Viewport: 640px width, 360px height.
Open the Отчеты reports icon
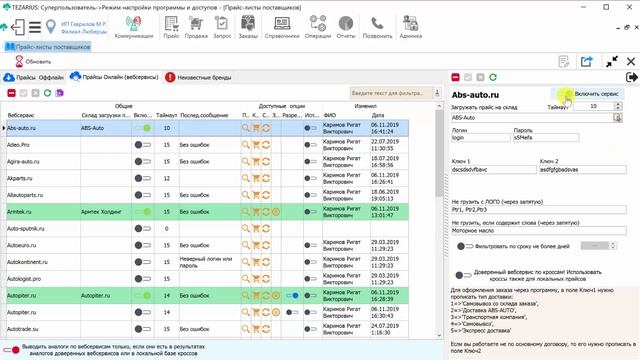point(346,27)
